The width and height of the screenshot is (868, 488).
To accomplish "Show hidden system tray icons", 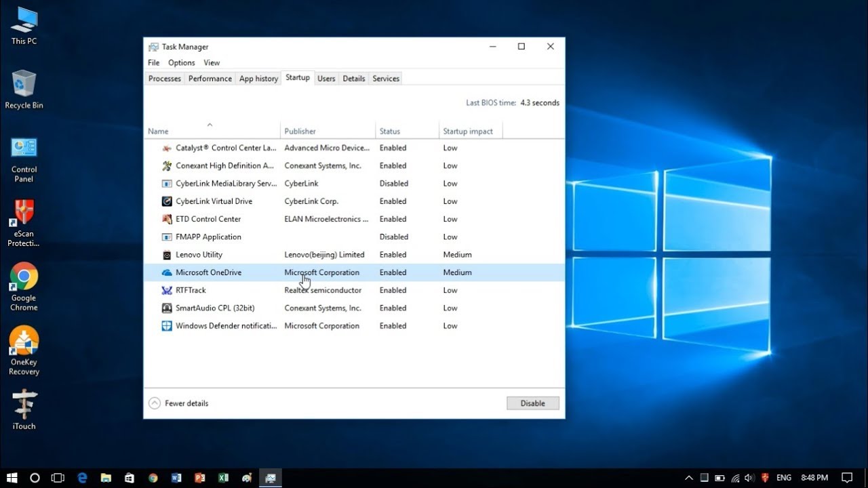I will 689,478.
